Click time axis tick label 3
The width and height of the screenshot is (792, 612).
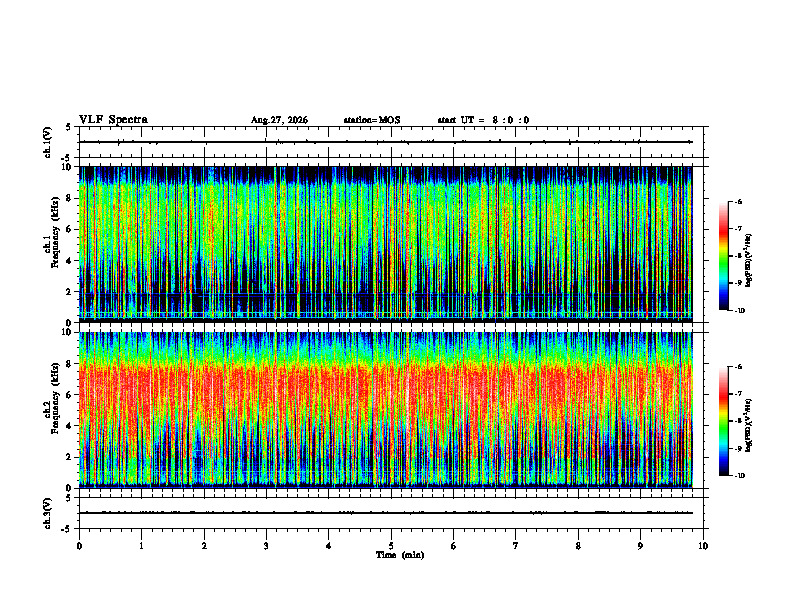(x=266, y=546)
